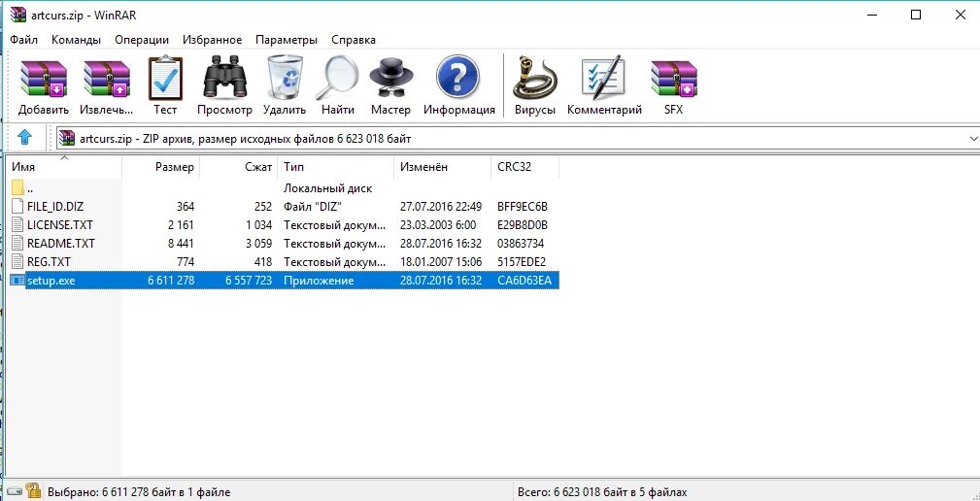980x501 pixels.
Task: Open the Операции menu
Action: pyautogui.click(x=142, y=40)
